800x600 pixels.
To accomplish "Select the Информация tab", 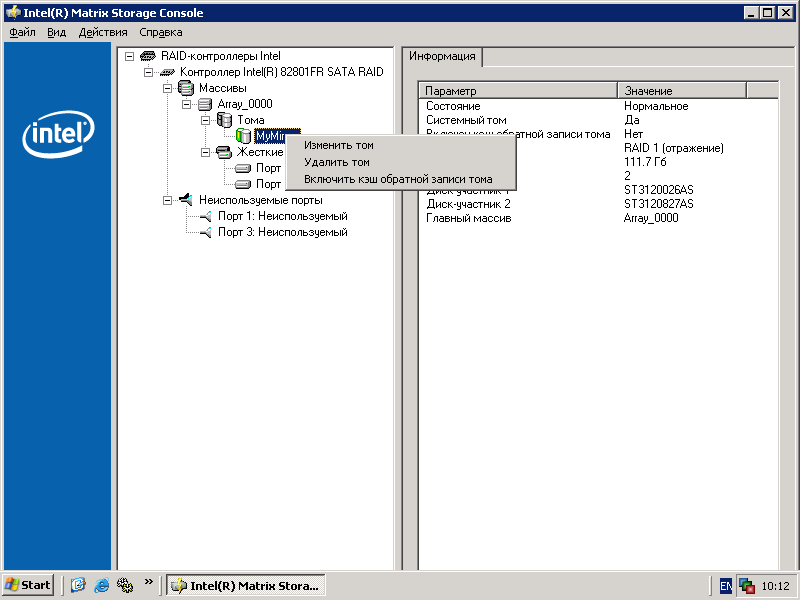I will 442,56.
